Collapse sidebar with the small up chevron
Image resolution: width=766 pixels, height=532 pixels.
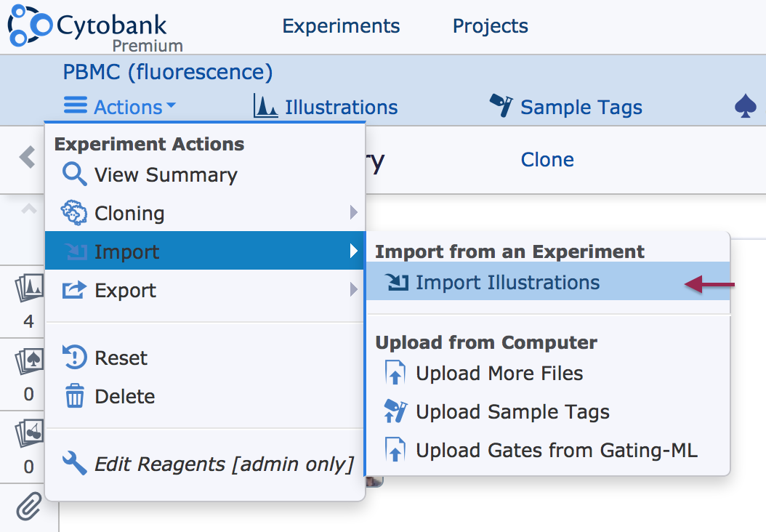click(29, 209)
